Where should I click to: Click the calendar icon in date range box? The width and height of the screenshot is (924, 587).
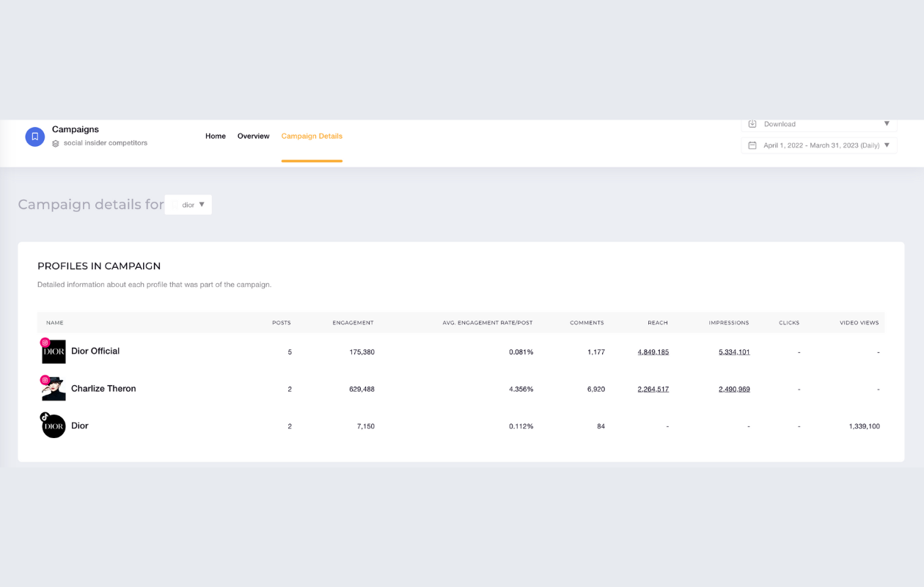(x=752, y=145)
